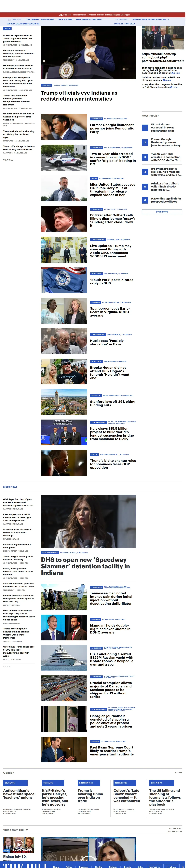Open Huckabee: 'Possibly starvation' in Gaza
This screenshot has height=868, width=188.
tap(107, 342)
